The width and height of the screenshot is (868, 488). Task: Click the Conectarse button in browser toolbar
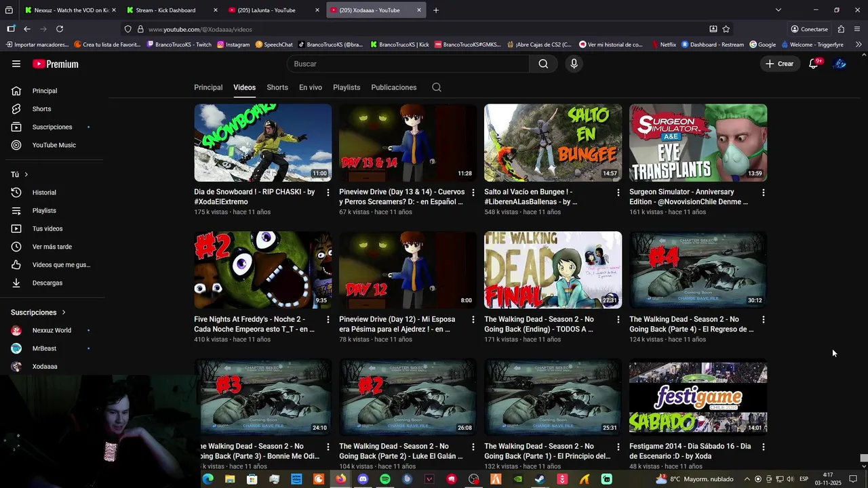[809, 29]
